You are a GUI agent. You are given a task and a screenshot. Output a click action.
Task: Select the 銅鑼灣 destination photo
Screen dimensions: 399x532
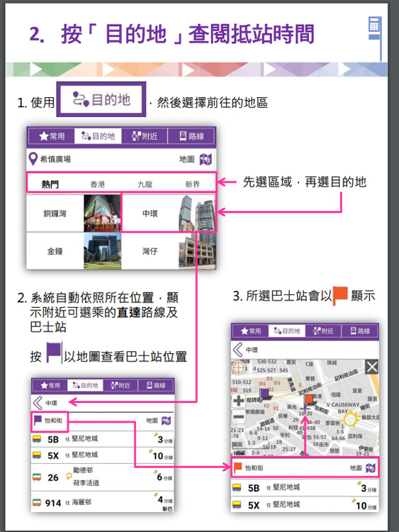pos(102,213)
